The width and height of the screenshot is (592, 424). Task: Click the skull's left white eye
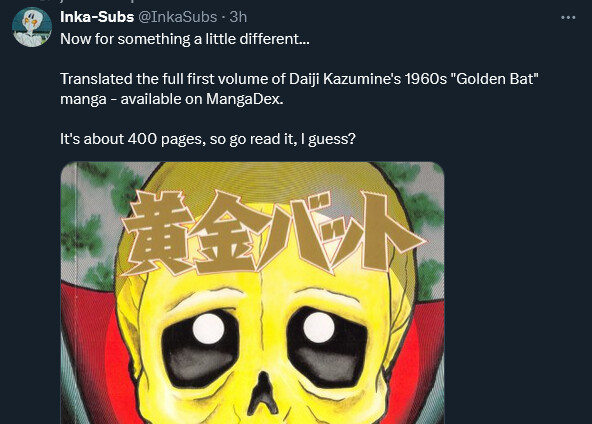point(208,328)
